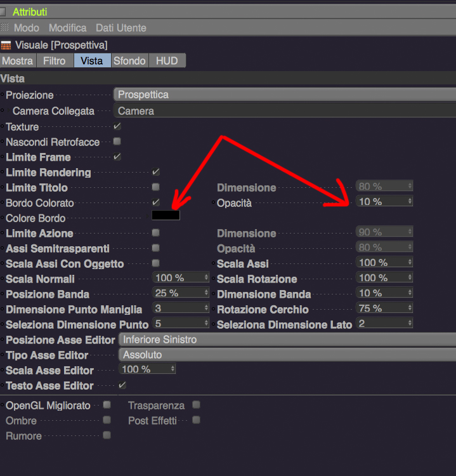Open the HUD tab
Image resolution: width=456 pixels, height=476 pixels.
coord(167,60)
